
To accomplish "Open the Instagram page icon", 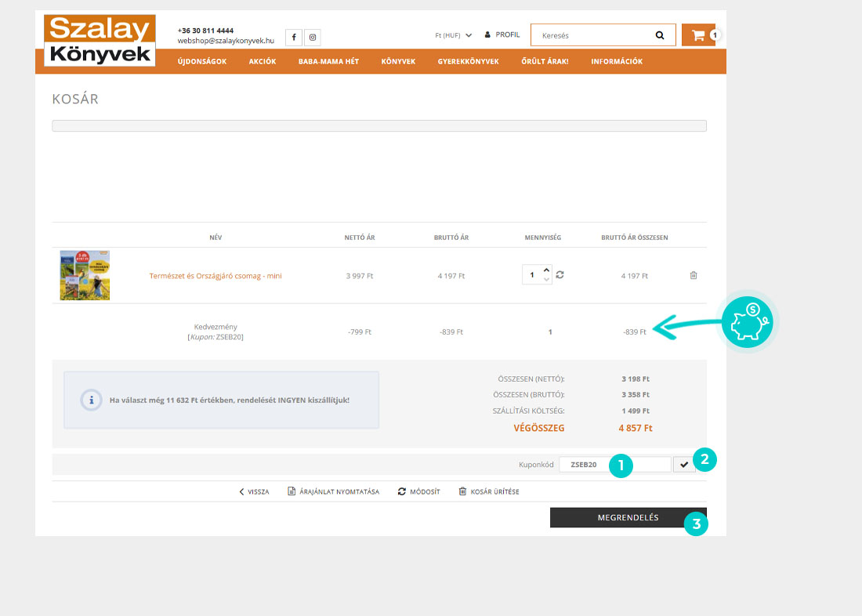I will tap(312, 38).
